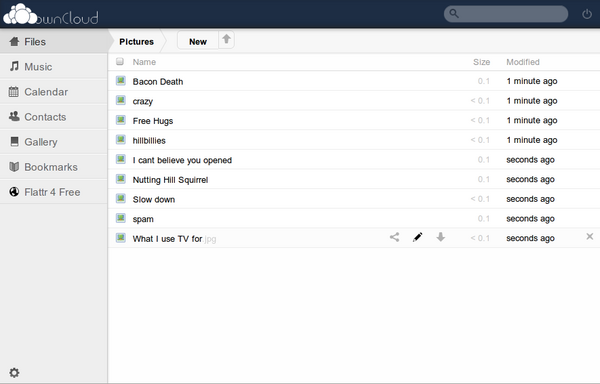Select the Pictures breadcrumb
The width and height of the screenshot is (600, 384).
pos(137,41)
